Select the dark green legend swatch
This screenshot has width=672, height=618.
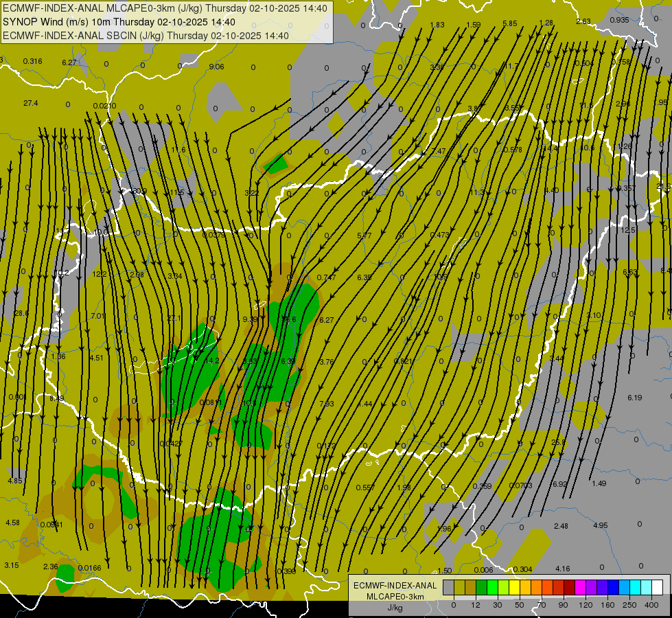coord(482,588)
